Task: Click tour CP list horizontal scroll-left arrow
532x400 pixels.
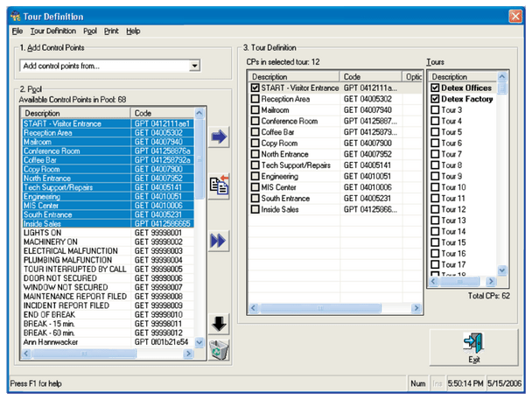Action: [254, 308]
